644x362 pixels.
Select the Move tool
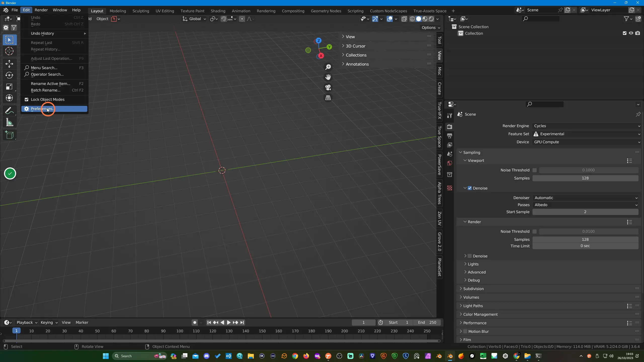[x=9, y=64]
